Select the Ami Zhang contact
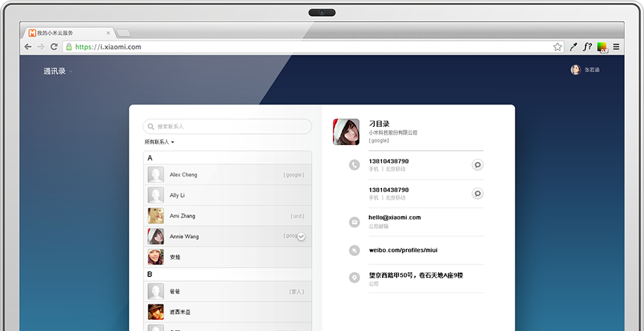The height and width of the screenshot is (331, 644). 228,216
